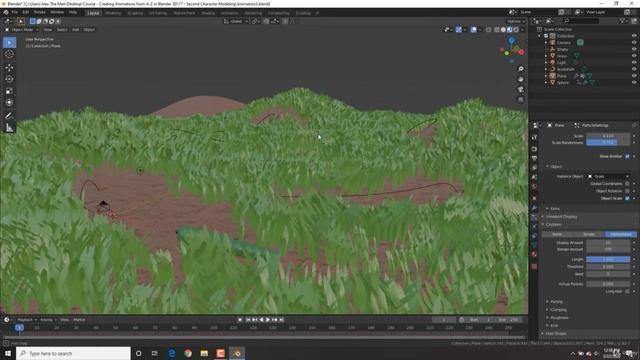Click the navigation gizmo Z axis

(511, 40)
